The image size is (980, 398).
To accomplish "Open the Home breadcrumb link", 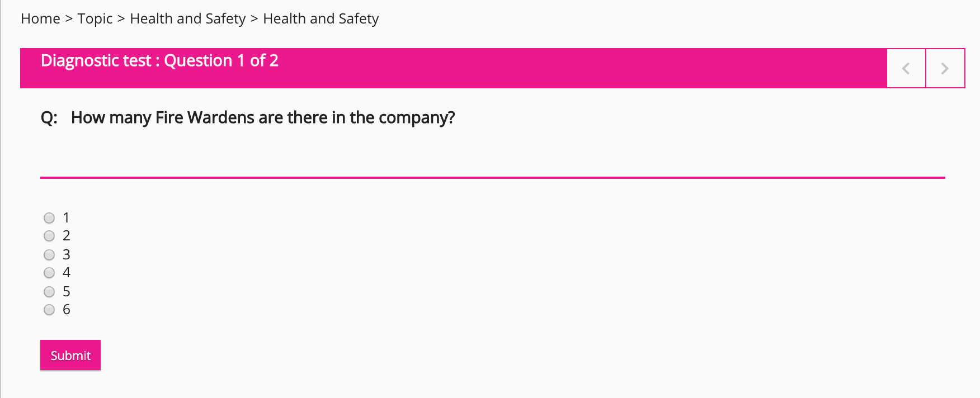I will tap(40, 18).
